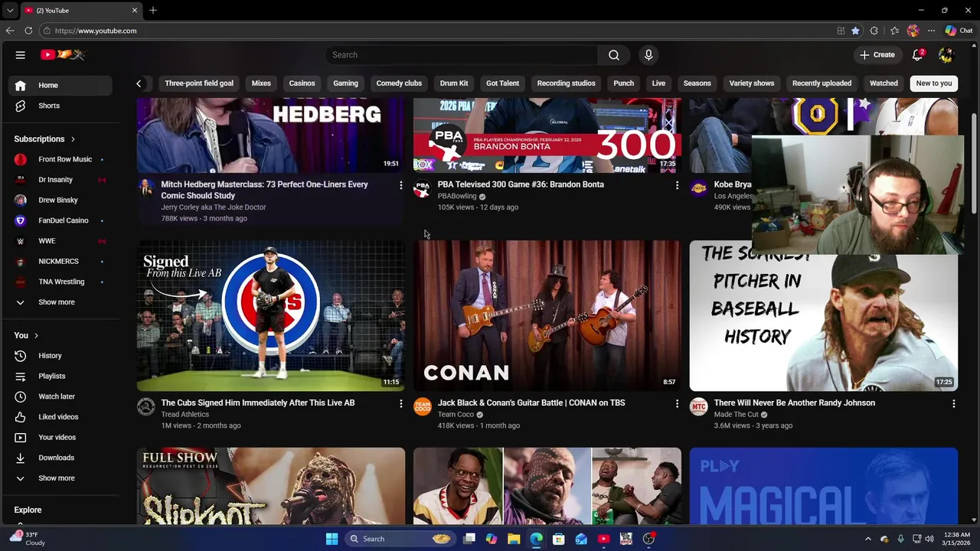This screenshot has width=980, height=551.
Task: Open the YouTube account avatar menu
Action: point(946,55)
